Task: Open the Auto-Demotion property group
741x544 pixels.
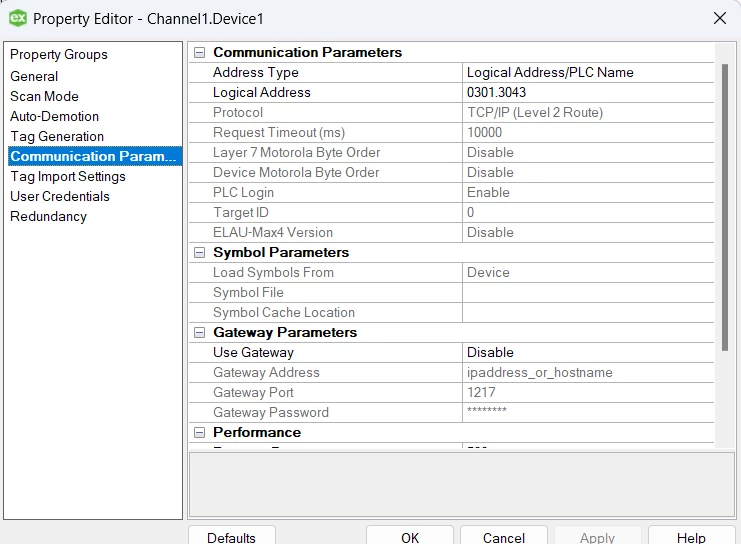Action: coord(54,116)
